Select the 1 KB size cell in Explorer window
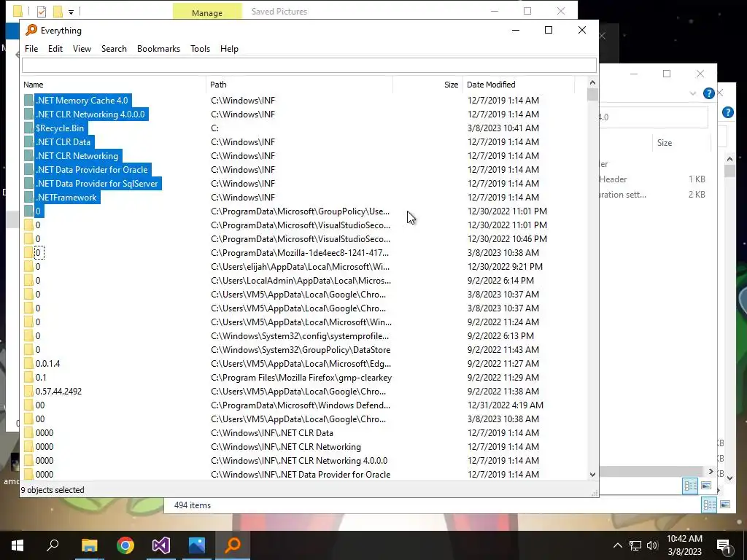 click(697, 179)
